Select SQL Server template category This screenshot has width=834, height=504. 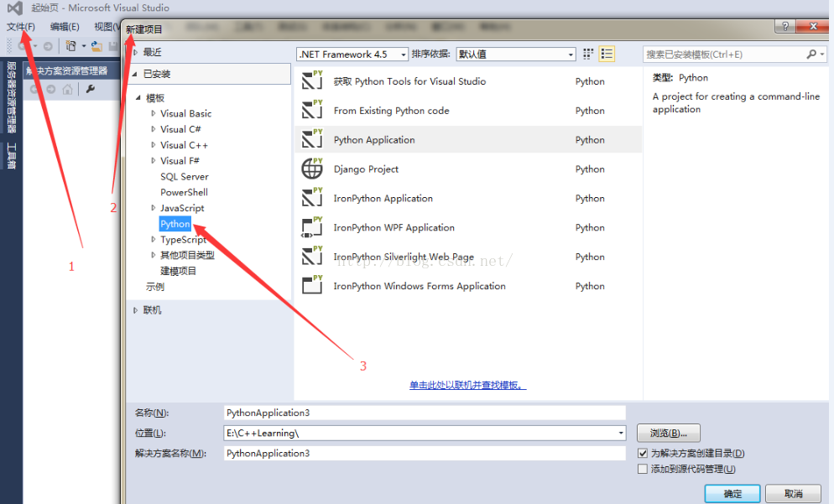click(184, 176)
